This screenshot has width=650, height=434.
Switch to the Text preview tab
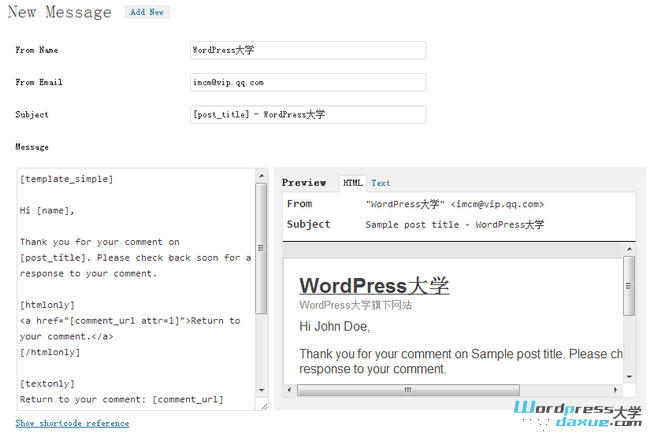[381, 183]
